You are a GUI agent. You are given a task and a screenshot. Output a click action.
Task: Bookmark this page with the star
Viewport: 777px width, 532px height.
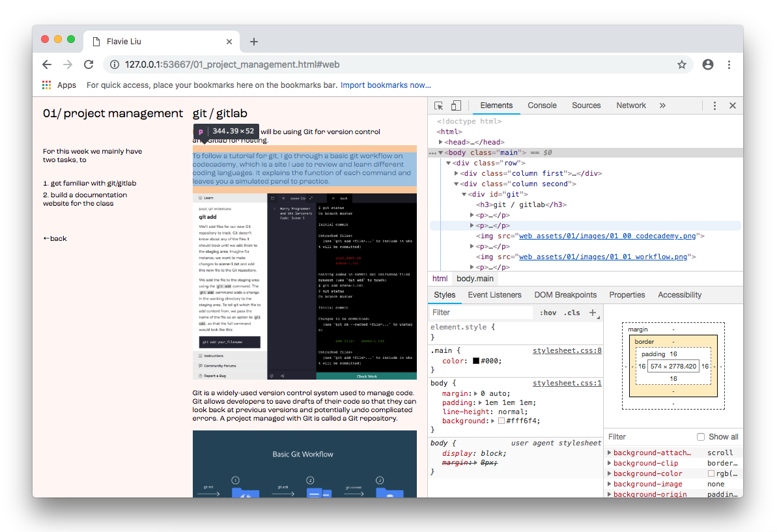tap(682, 64)
